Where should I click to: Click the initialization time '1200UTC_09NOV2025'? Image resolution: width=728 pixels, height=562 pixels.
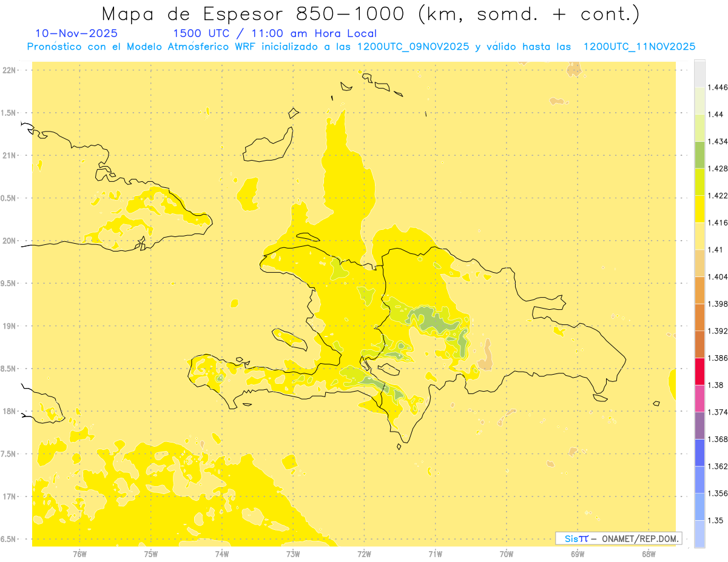point(413,47)
